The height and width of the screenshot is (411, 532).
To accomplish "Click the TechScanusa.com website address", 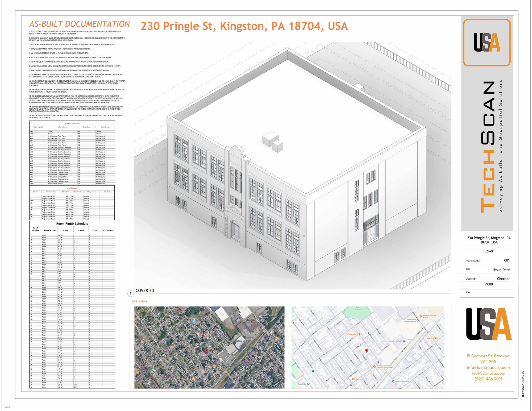I will 488,373.
